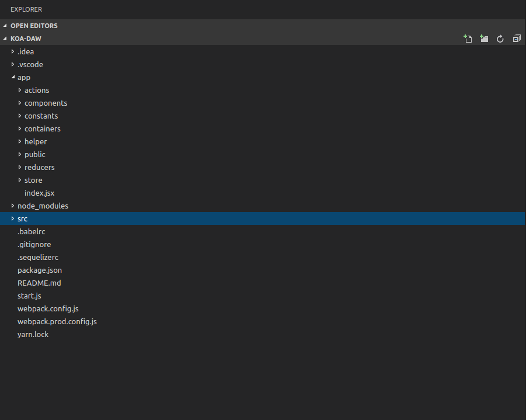This screenshot has height=420, width=526.
Task: Collapse all folders in explorer
Action: [517, 39]
